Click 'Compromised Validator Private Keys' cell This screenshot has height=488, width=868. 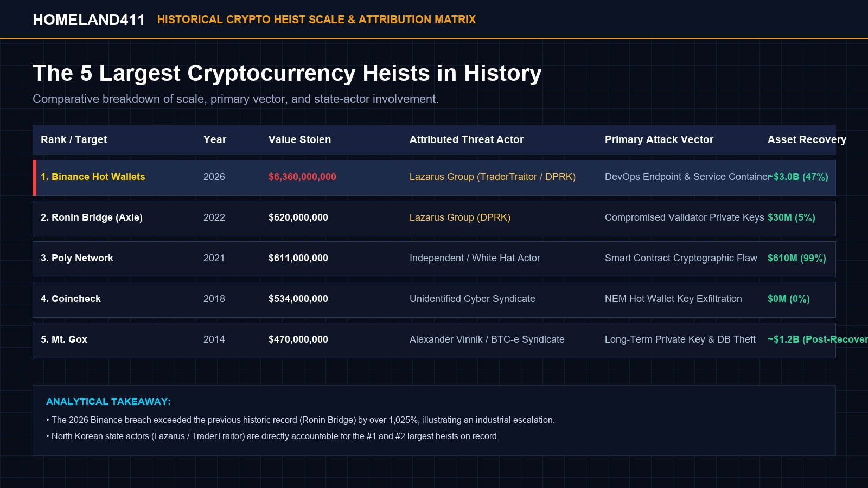[x=685, y=217]
